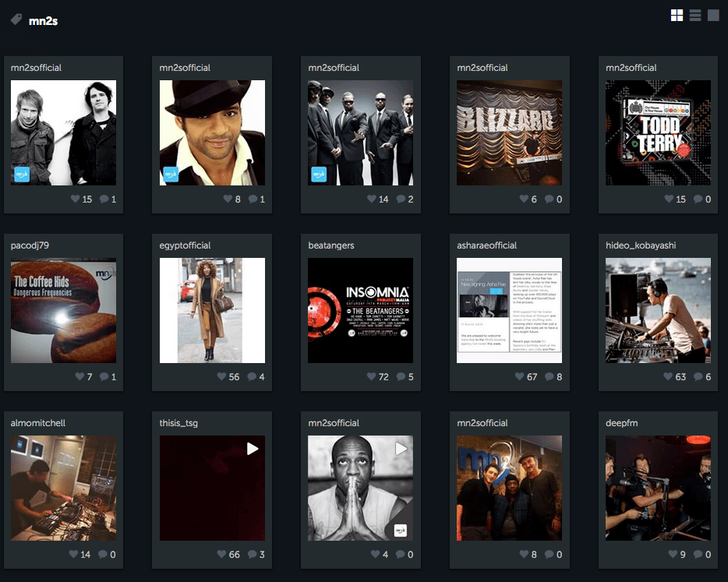
Task: Open deepfm profile link
Action: (x=622, y=423)
